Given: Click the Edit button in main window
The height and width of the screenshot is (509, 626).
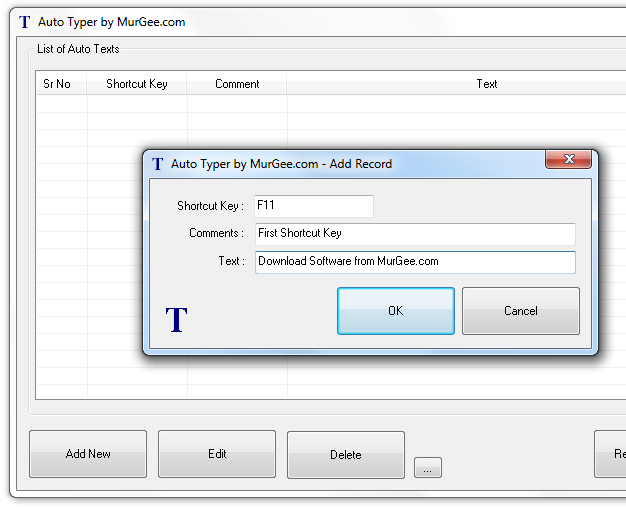Looking at the screenshot, I should point(217,454).
